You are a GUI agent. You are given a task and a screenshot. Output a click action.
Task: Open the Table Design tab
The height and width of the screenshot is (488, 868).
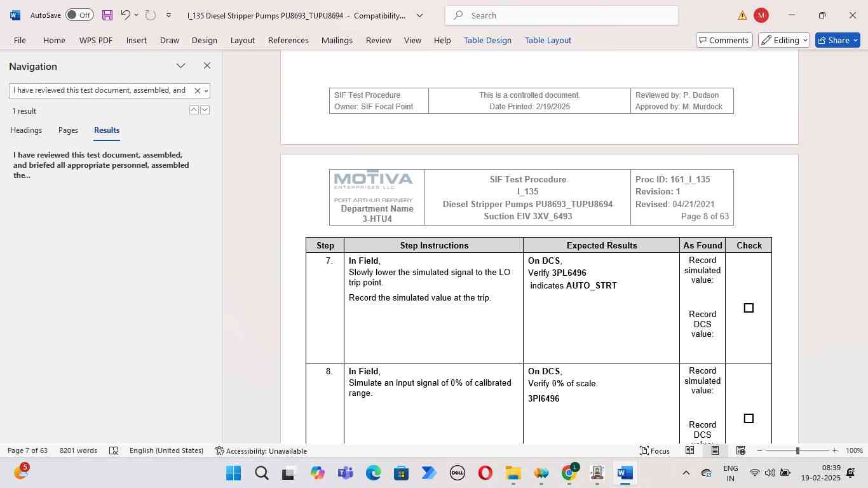487,40
